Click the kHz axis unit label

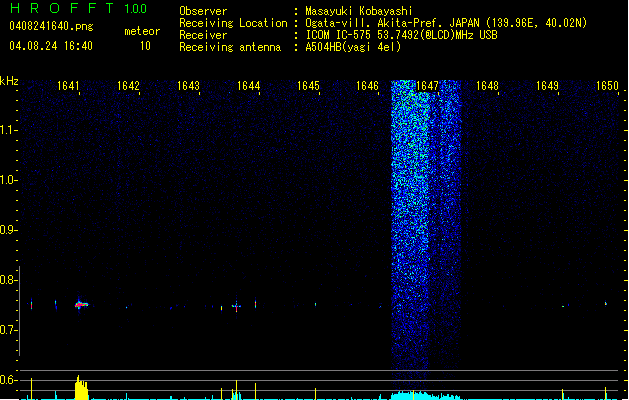pyautogui.click(x=9, y=81)
